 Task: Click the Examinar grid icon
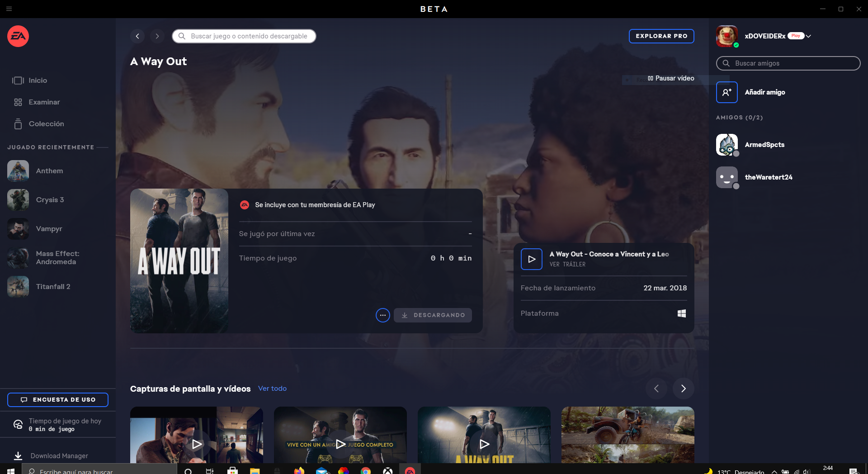(x=18, y=102)
